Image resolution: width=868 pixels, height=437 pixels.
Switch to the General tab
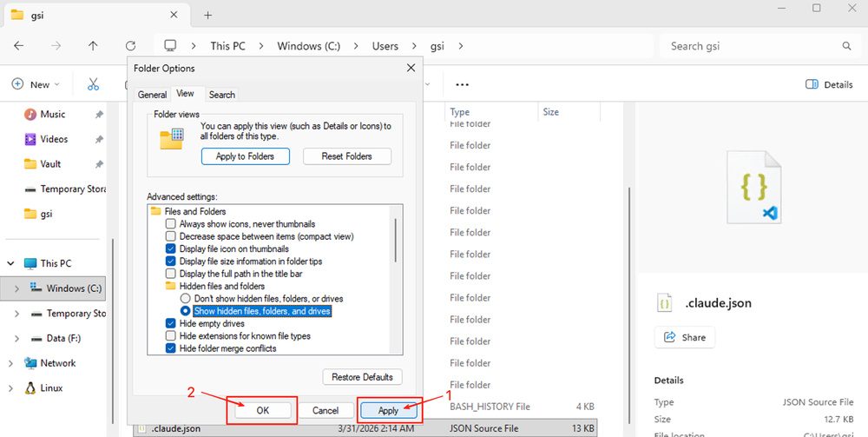click(152, 95)
